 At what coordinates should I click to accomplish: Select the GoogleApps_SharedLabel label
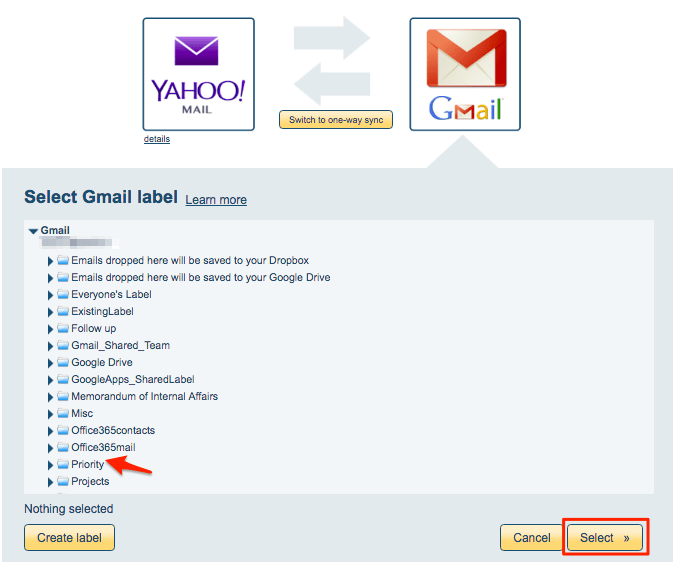pyautogui.click(x=133, y=380)
